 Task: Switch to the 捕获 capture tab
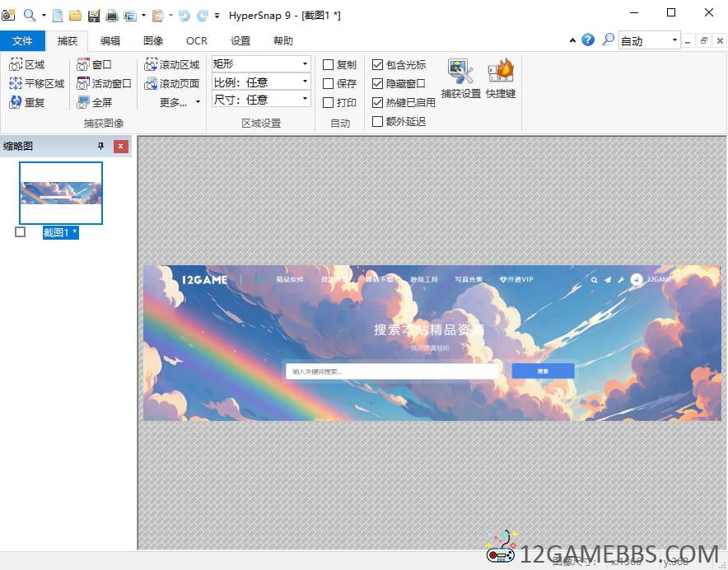click(x=68, y=41)
